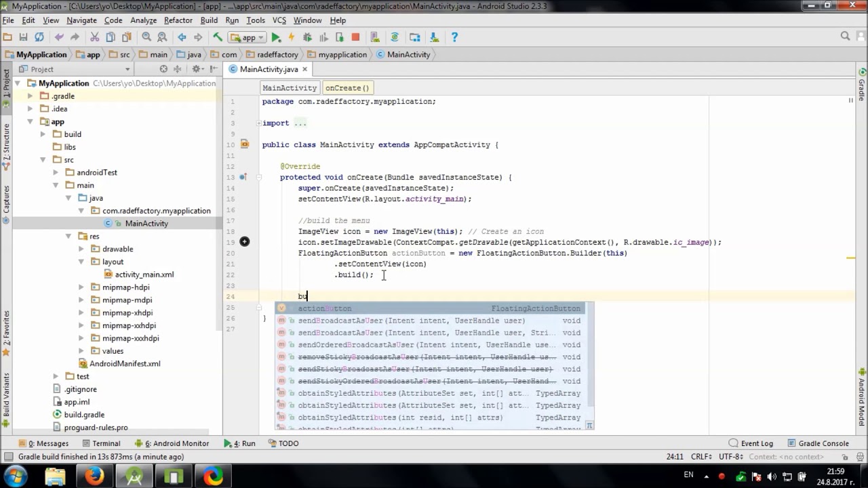This screenshot has height=488, width=868.
Task: Click the CRLF line separator in status bar
Action: tap(701, 457)
